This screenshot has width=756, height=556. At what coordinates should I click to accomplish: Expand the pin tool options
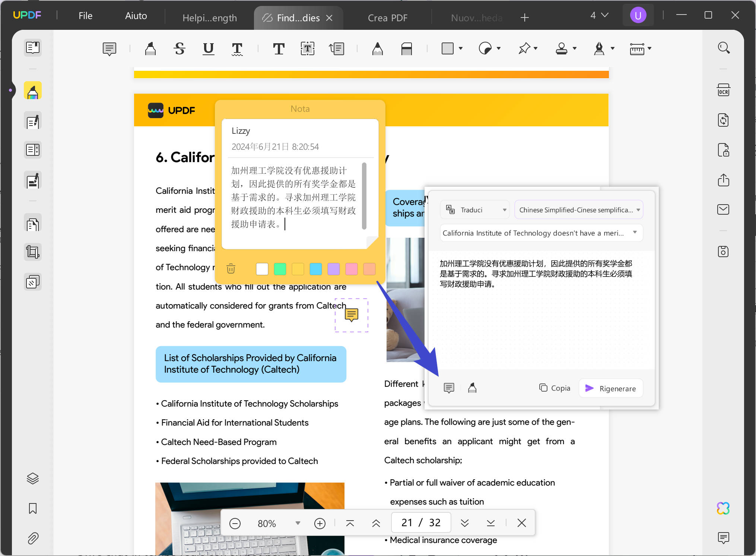pyautogui.click(x=536, y=48)
